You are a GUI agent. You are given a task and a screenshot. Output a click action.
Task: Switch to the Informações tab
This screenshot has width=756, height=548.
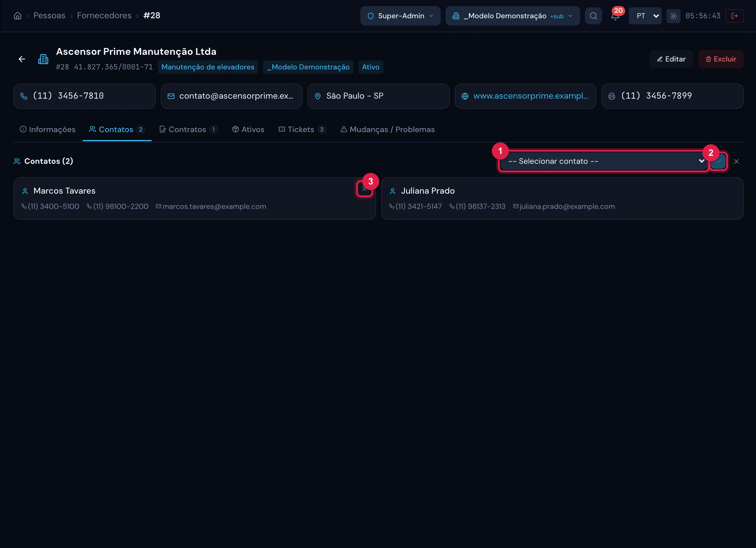48,129
